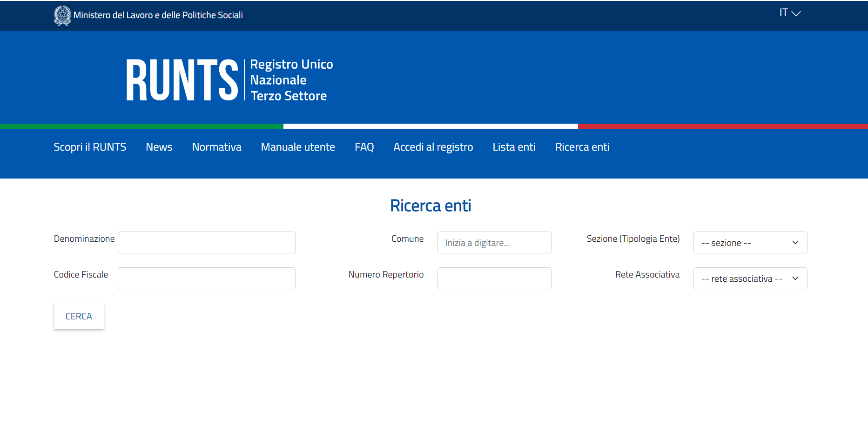This screenshot has height=424, width=868.
Task: Expand the sezione dropdown
Action: [750, 242]
